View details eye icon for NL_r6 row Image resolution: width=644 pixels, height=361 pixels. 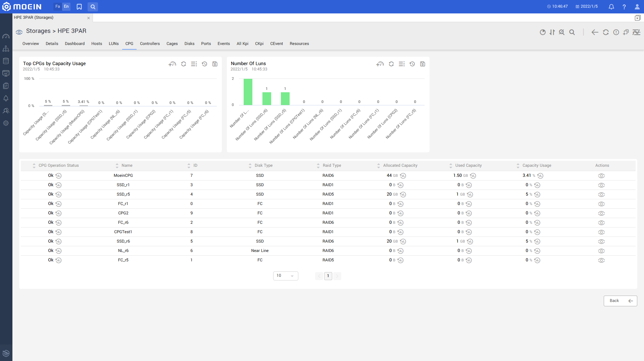[x=601, y=251]
